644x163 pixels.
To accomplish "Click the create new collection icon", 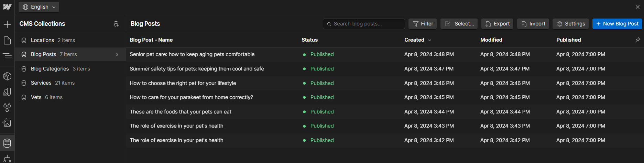I will (x=116, y=24).
